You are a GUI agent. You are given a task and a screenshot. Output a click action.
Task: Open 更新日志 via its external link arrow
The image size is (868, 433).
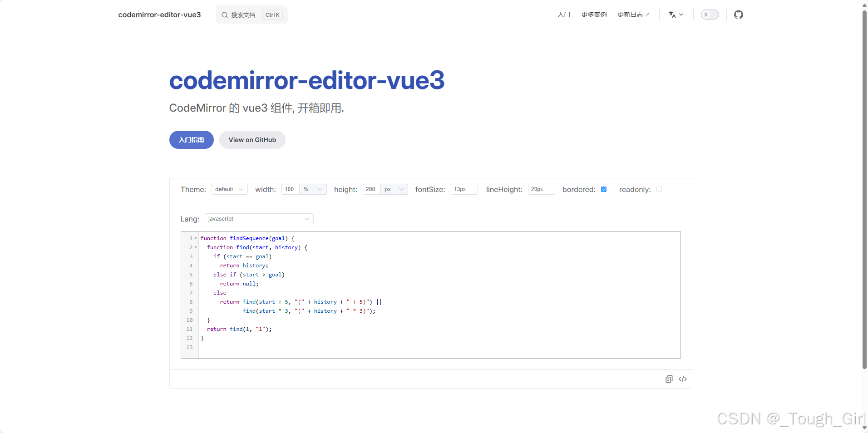(x=648, y=14)
